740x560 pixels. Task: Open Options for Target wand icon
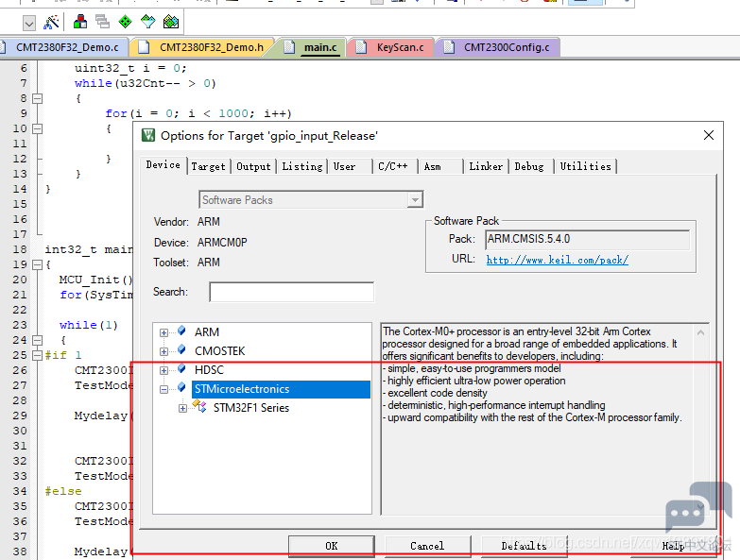(51, 22)
